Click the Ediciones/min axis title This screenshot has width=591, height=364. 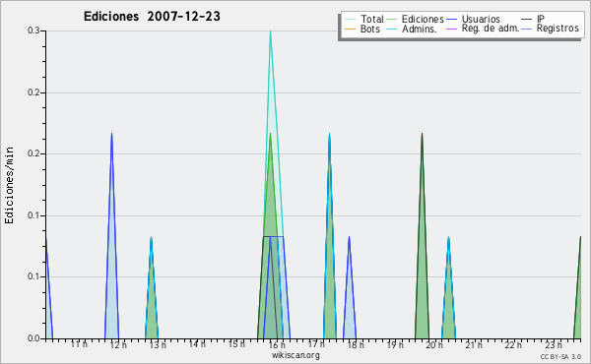9,185
